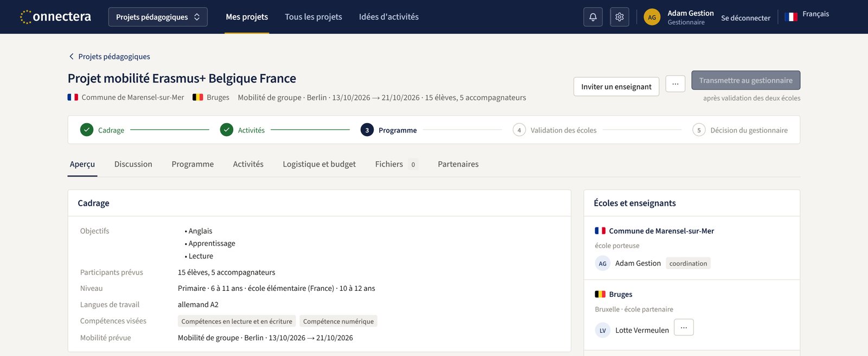
Task: Open the settings gear in the top bar
Action: point(620,17)
